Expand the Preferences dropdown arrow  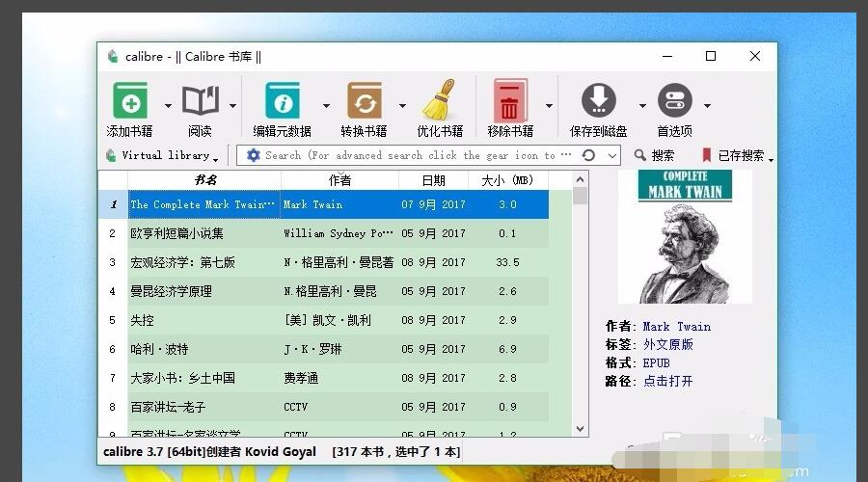coord(708,105)
